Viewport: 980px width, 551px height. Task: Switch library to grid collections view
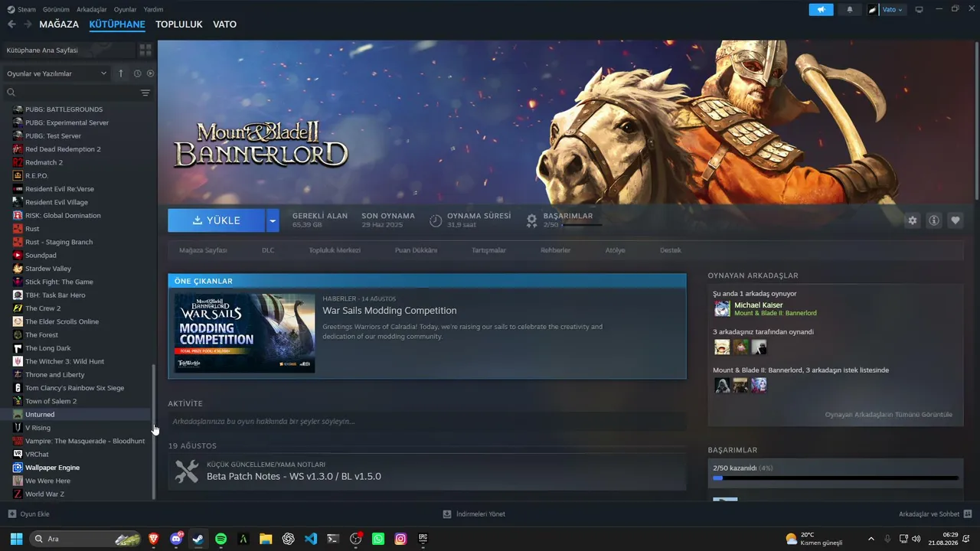click(x=145, y=51)
